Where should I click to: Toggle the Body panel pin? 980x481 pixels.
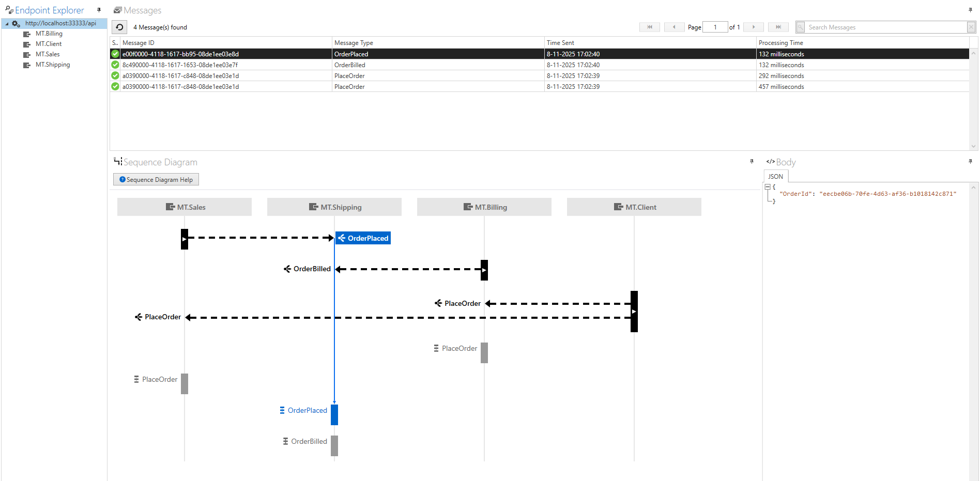point(970,162)
